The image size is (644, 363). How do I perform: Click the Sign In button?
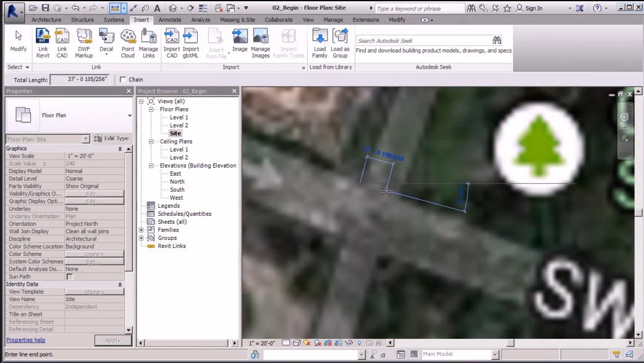[x=530, y=8]
